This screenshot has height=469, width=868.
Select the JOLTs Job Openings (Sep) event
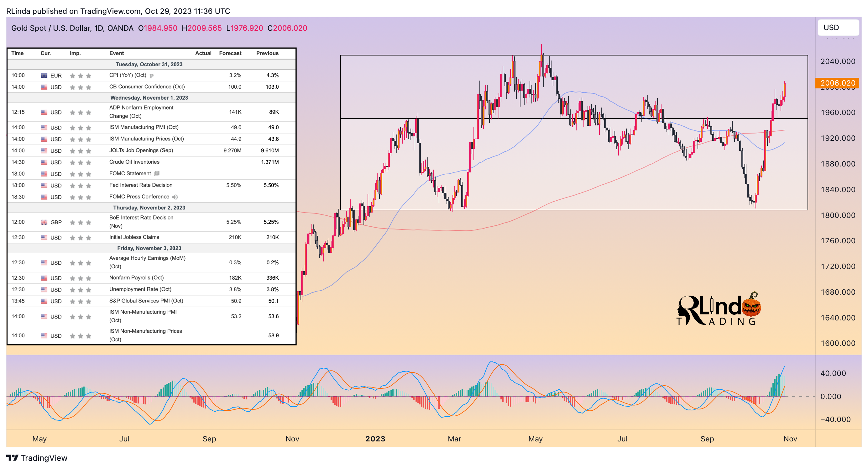tap(141, 150)
